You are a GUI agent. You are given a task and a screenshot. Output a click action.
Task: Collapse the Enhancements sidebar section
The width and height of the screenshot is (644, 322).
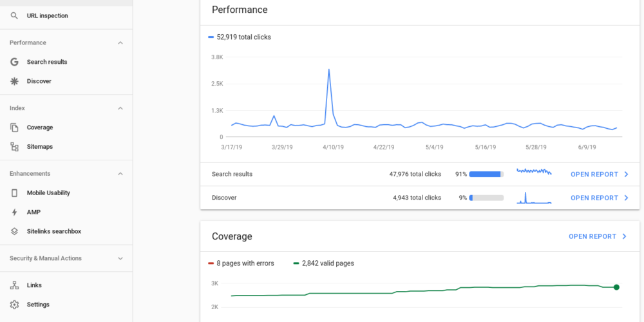point(120,173)
